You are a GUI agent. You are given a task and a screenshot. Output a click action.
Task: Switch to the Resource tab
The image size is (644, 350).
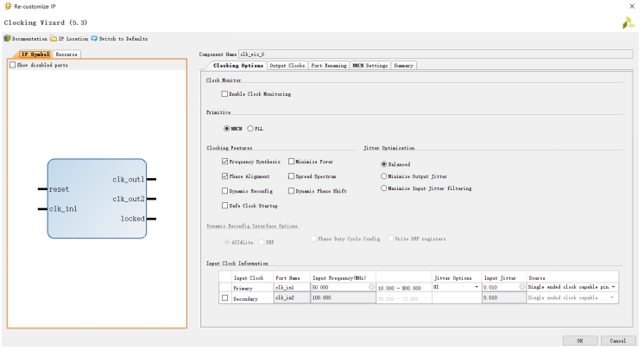(66, 54)
